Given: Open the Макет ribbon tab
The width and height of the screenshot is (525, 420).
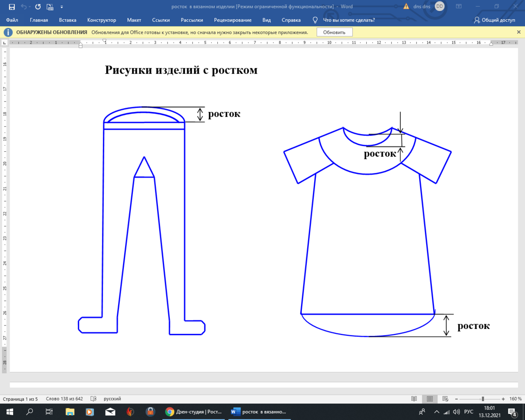Looking at the screenshot, I should pyautogui.click(x=134, y=20).
